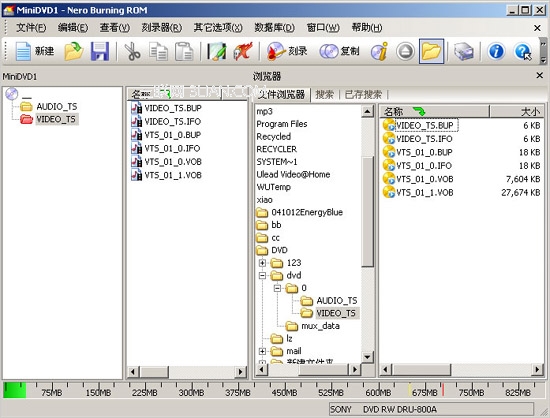550x418 pixels.
Task: Show disc info icon
Action: [380, 51]
